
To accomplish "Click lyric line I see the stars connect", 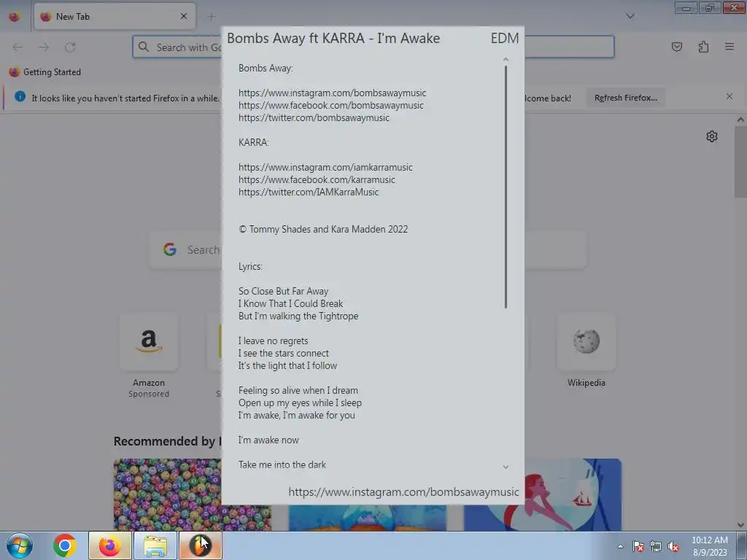I will [284, 353].
